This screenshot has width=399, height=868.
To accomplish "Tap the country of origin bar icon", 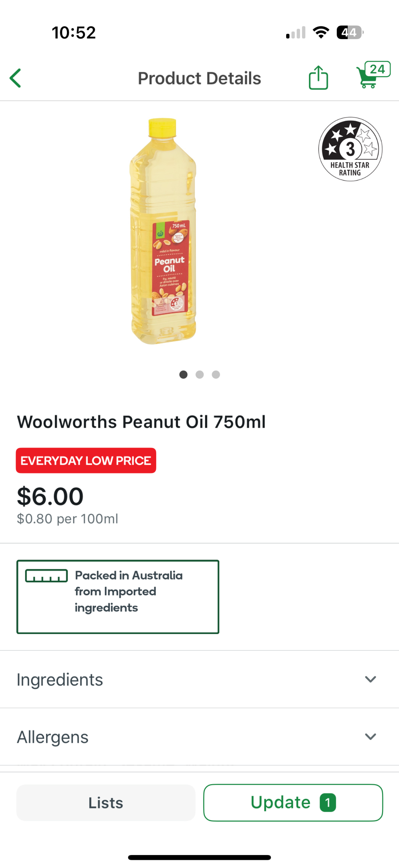I will coord(46,575).
